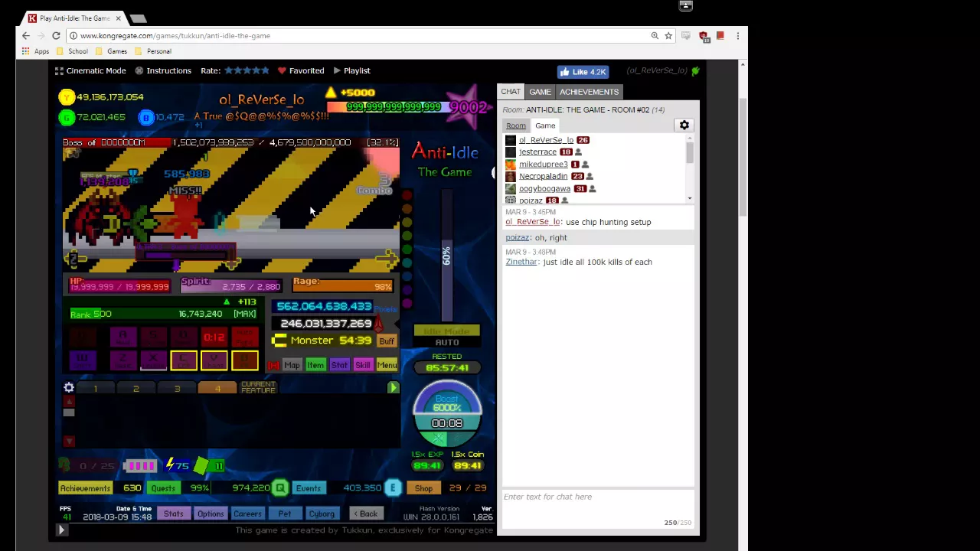
Task: Select the Game chat sub-tab
Action: point(545,126)
